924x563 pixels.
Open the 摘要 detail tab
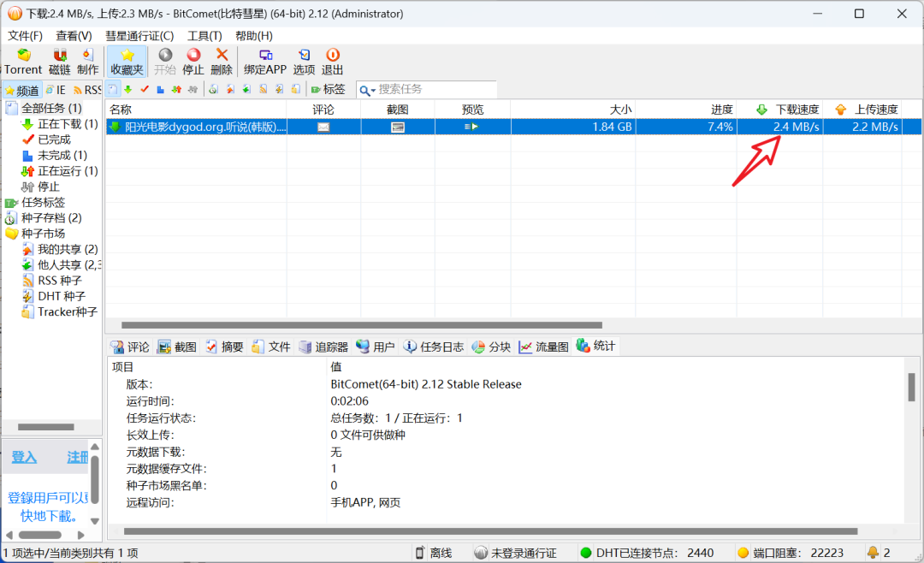tap(224, 347)
